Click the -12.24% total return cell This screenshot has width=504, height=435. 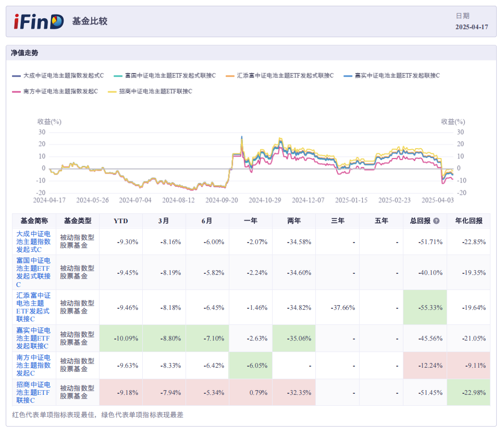pyautogui.click(x=425, y=366)
